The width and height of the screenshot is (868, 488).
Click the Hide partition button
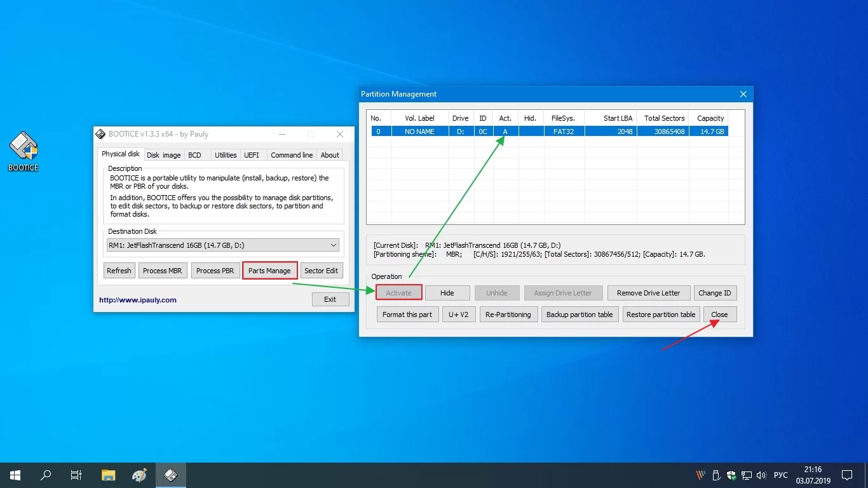tap(447, 293)
